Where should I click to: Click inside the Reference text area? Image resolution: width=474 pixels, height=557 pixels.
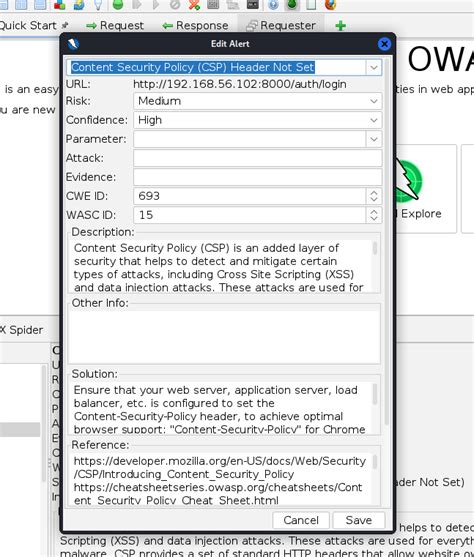click(x=220, y=480)
